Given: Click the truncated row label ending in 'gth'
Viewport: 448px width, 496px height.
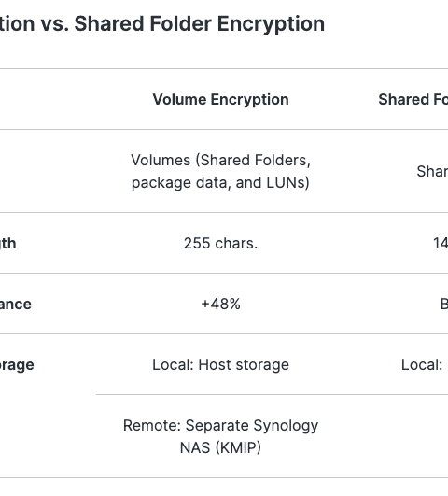Looking at the screenshot, I should pyautogui.click(x=7, y=244).
